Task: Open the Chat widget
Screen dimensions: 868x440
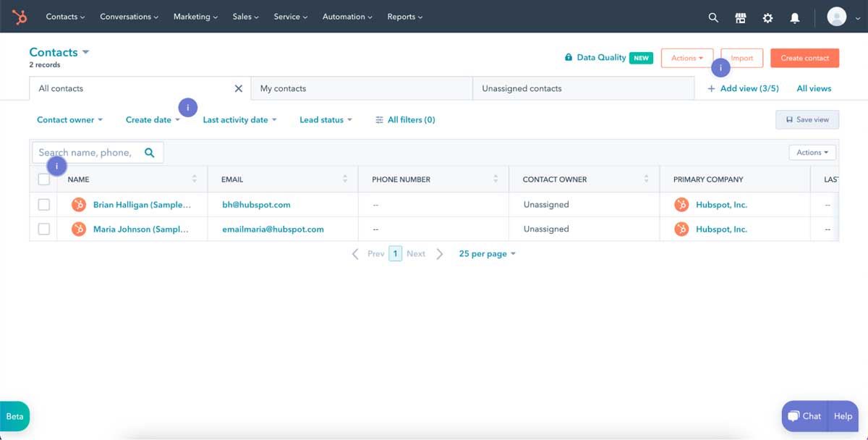Action: click(x=804, y=416)
